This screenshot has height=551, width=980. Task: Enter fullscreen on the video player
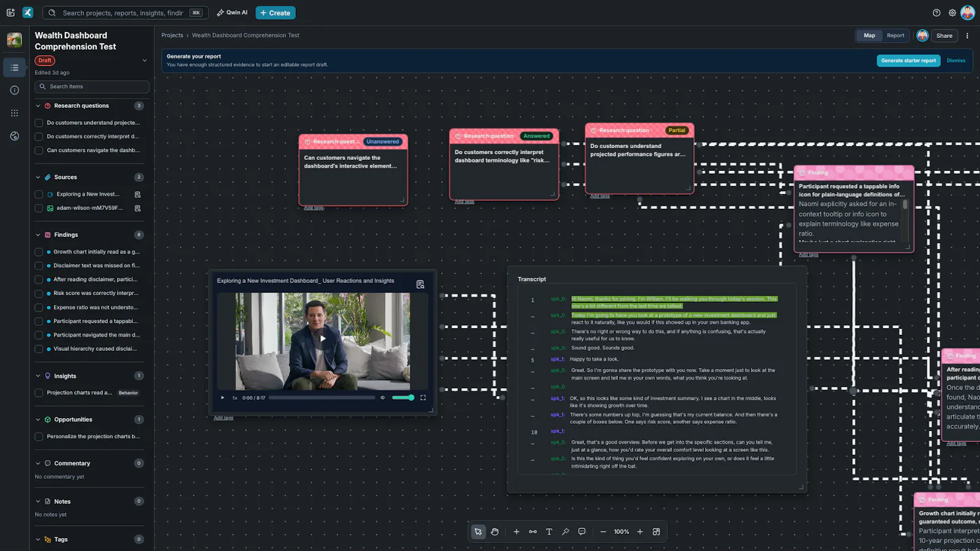tap(423, 398)
